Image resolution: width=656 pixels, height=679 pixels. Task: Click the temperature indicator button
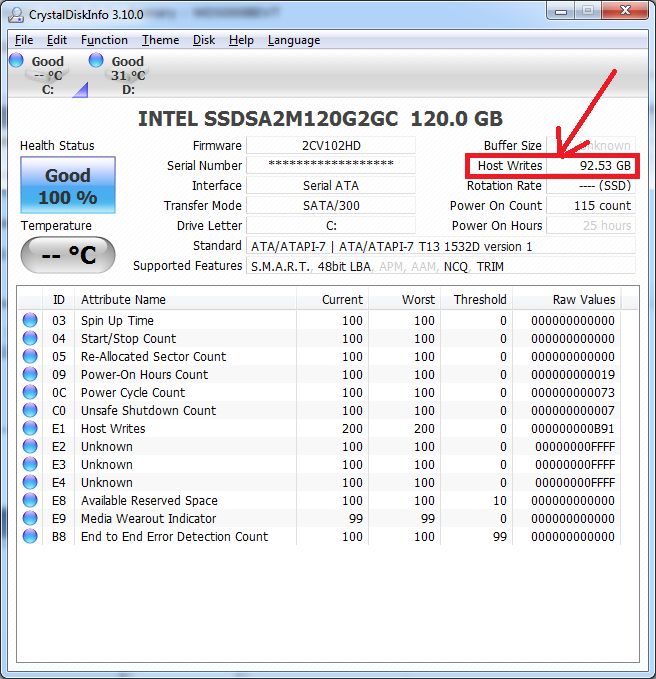(68, 255)
